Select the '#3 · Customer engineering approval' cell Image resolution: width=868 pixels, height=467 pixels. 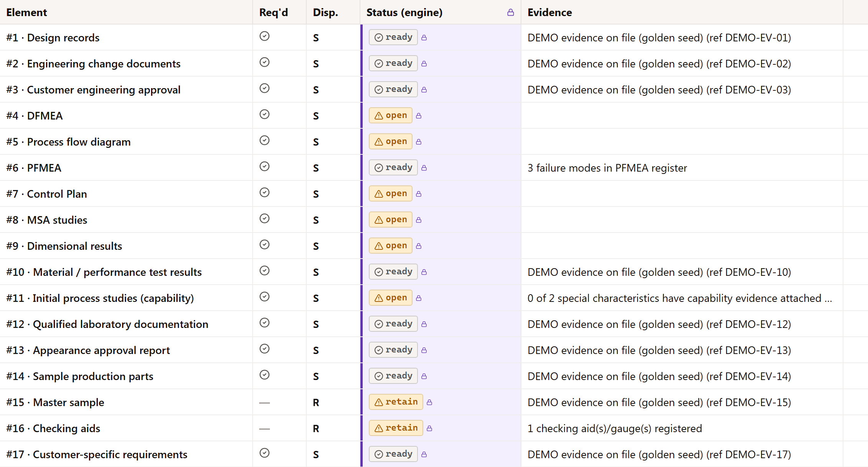126,90
